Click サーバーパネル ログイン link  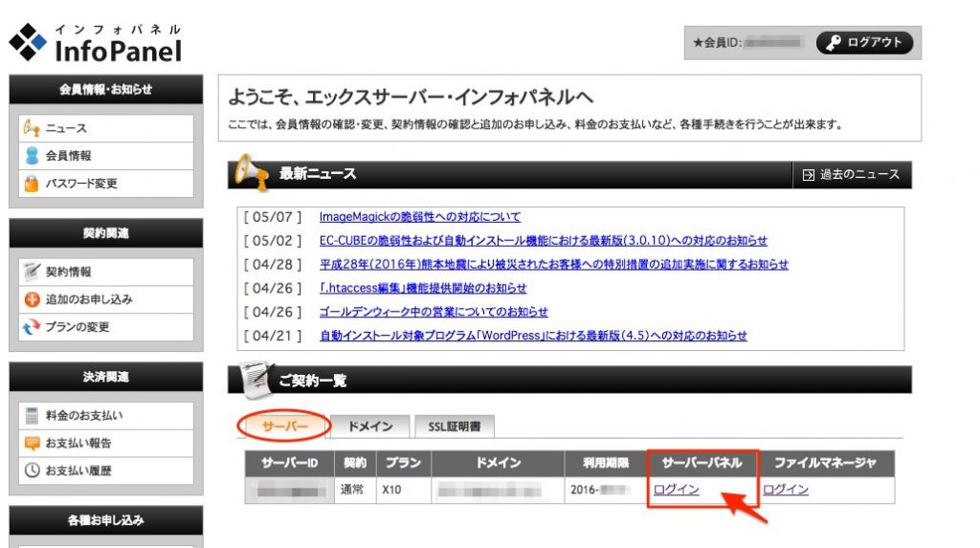676,490
